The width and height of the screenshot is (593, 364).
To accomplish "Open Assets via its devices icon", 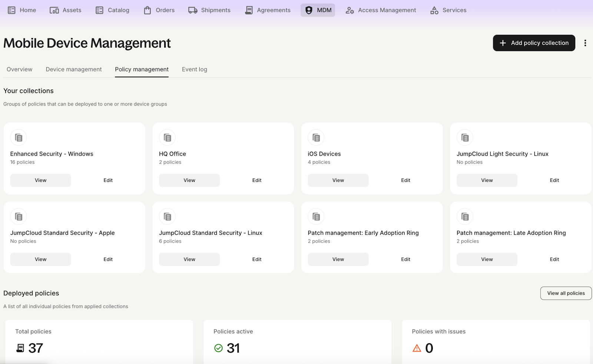I will [x=54, y=10].
